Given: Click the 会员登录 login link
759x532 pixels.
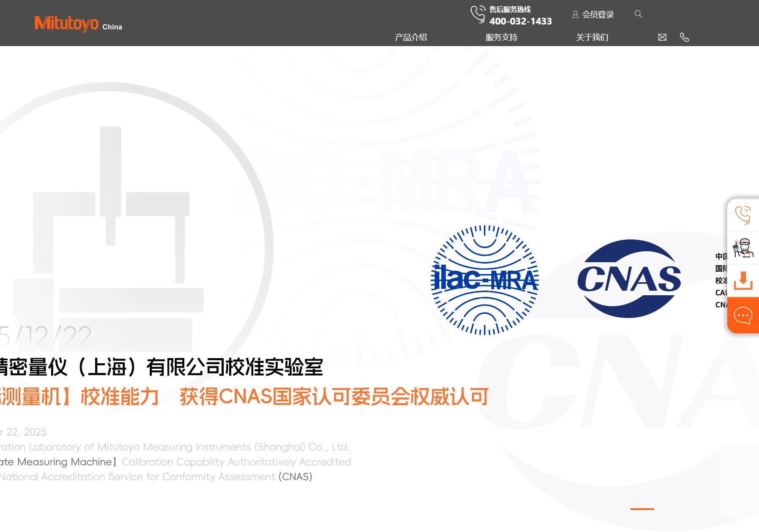Looking at the screenshot, I should tap(593, 14).
